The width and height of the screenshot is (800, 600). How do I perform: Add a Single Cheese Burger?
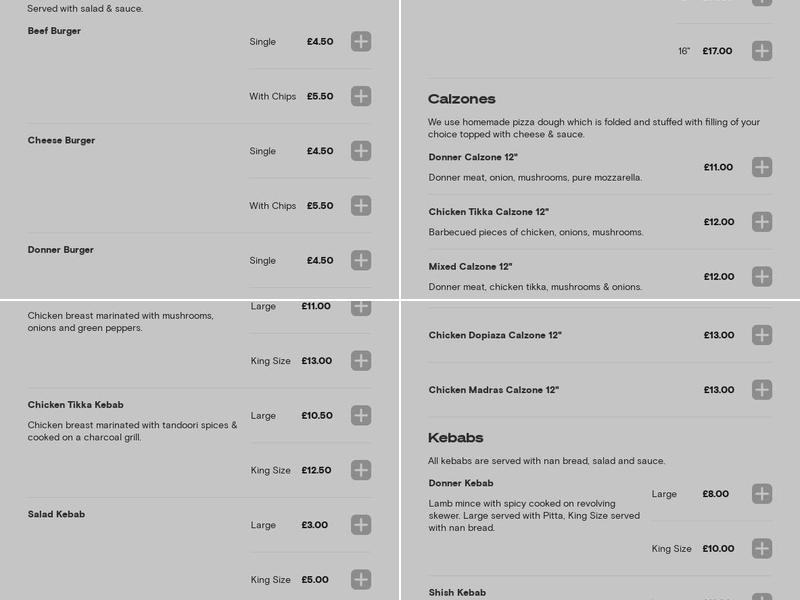(x=360, y=151)
